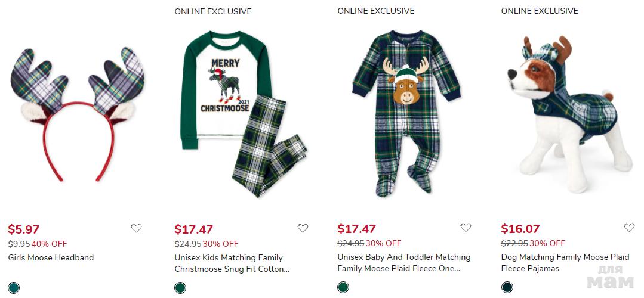Image resolution: width=644 pixels, height=298 pixels.
Task: Open Dog Matching Family Moose Plaid link
Action: click(565, 263)
